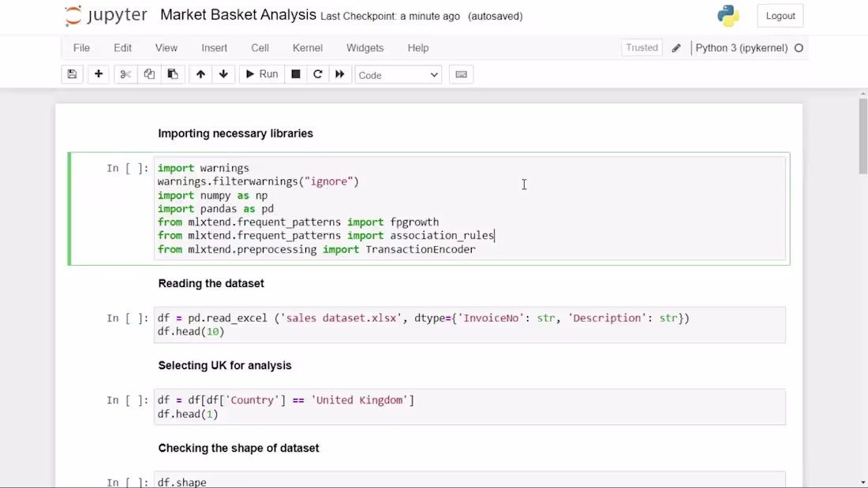Paste a cell using the paste icon
The width and height of the screenshot is (868, 488).
click(173, 73)
